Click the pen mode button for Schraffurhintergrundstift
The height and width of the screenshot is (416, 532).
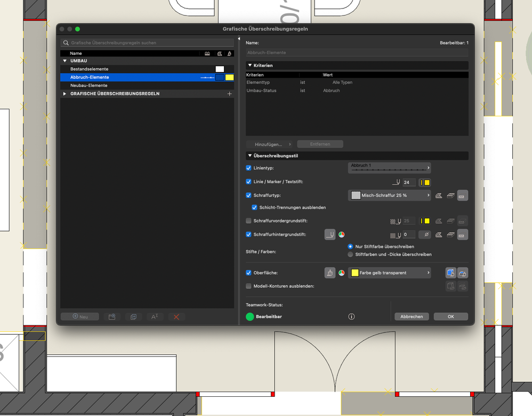tap(330, 234)
